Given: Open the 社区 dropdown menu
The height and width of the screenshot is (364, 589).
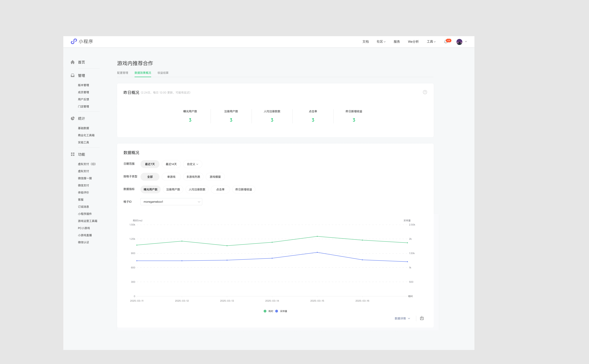Looking at the screenshot, I should [381, 42].
